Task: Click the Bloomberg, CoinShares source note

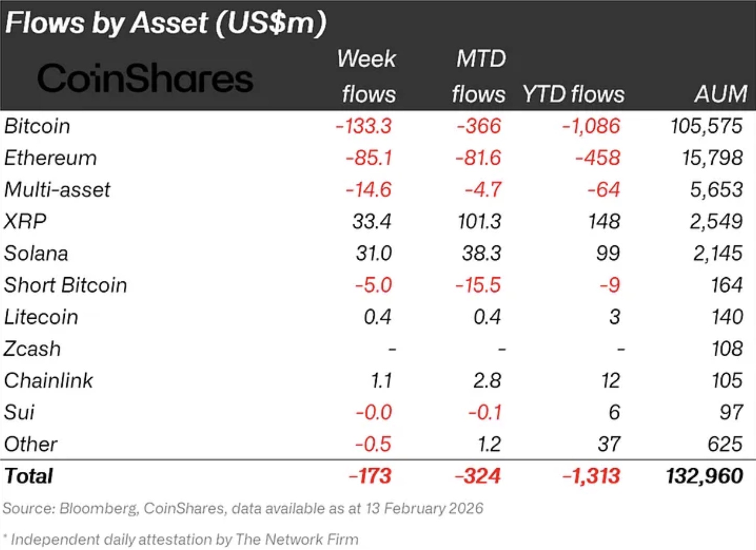Action: click(x=243, y=508)
